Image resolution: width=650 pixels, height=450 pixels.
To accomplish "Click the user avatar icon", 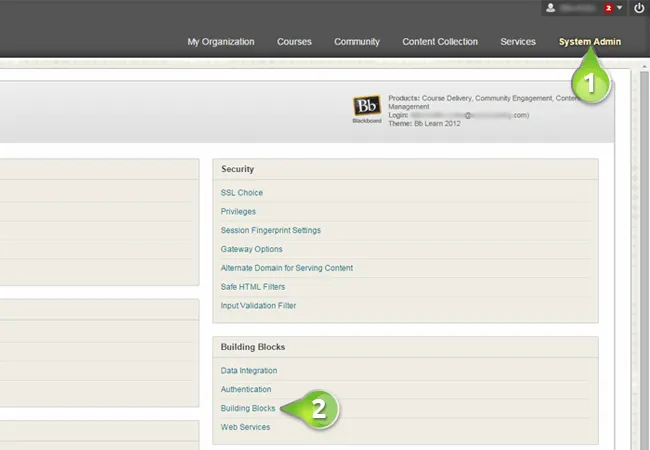I will [550, 8].
